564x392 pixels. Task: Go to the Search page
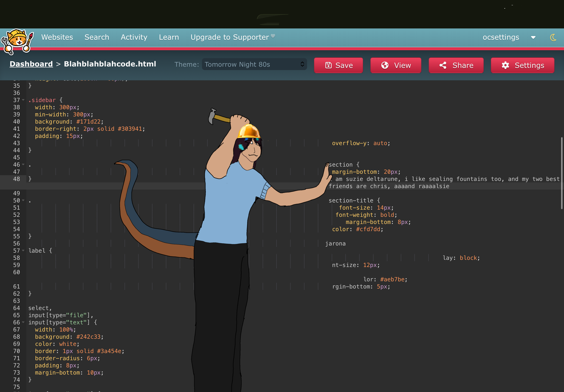click(97, 37)
